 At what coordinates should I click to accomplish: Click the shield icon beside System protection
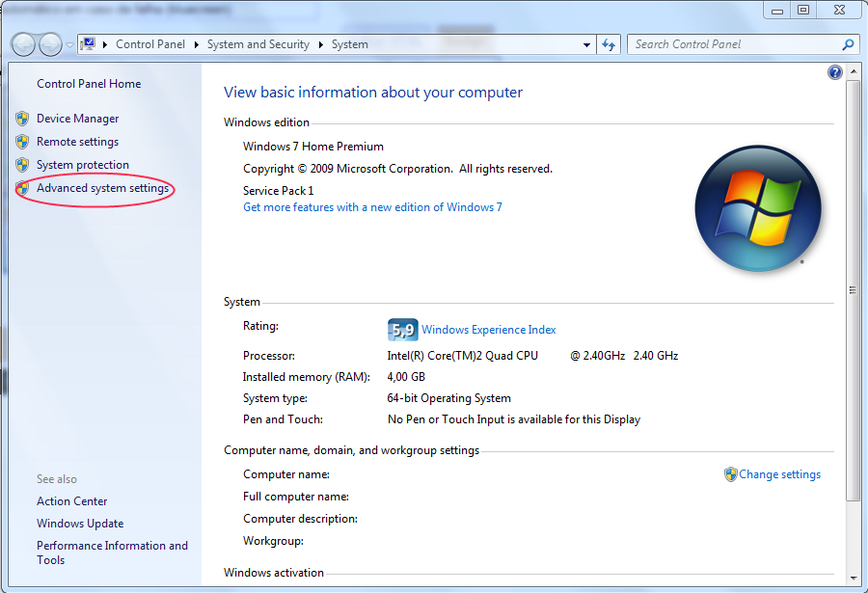pos(22,165)
